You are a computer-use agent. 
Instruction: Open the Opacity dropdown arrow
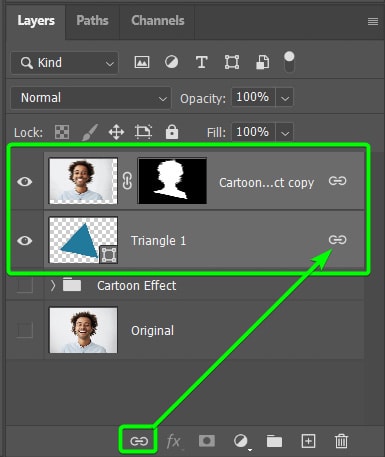(285, 98)
